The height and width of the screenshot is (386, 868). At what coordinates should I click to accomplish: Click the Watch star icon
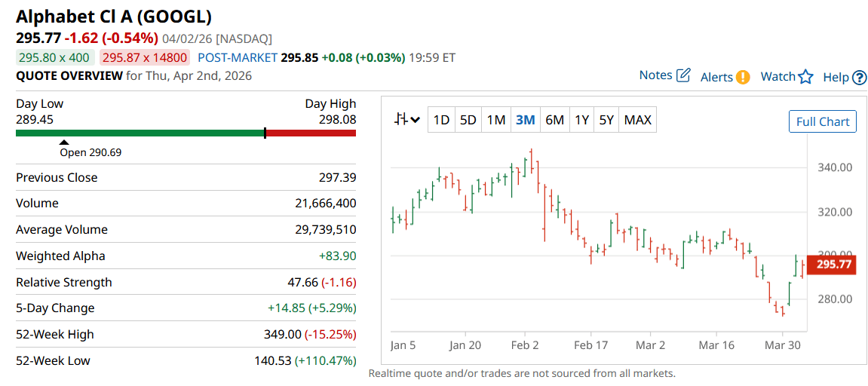pos(805,77)
